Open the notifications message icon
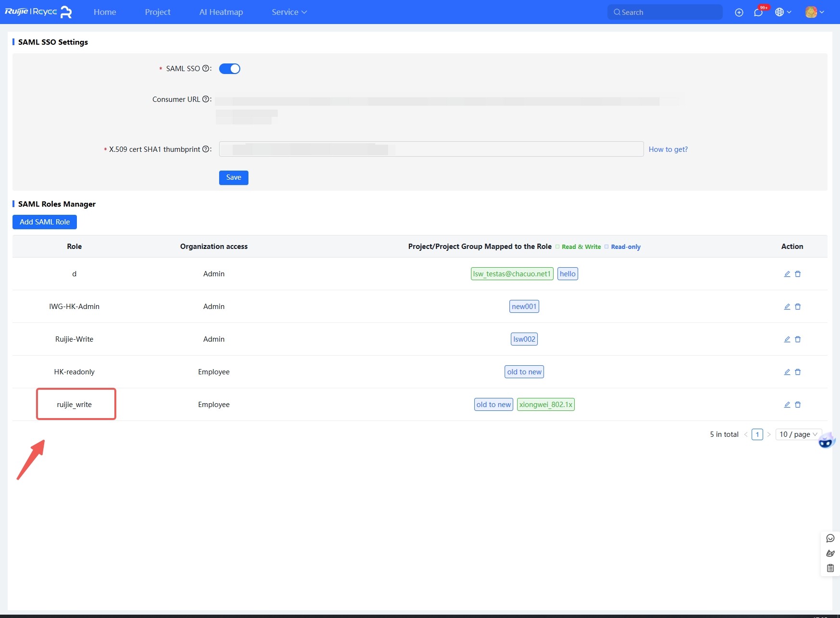Screen dimensions: 840x618 click(758, 12)
